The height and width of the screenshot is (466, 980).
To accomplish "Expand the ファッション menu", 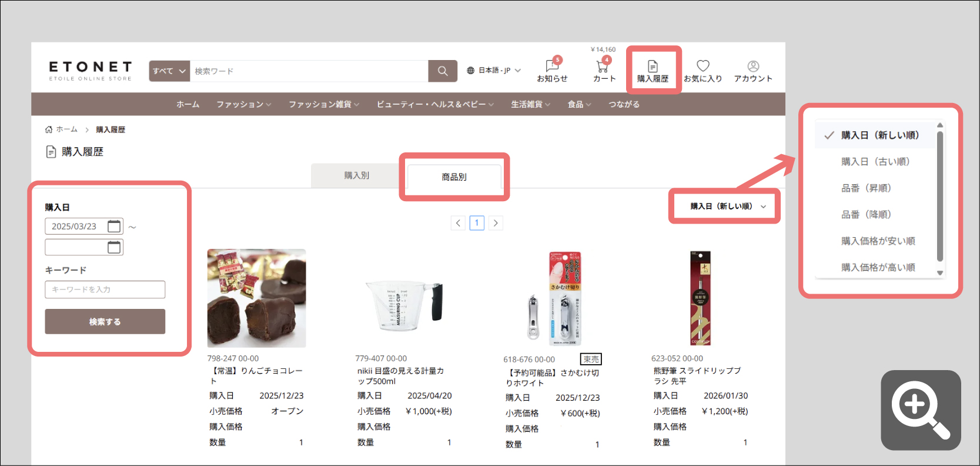I will 244,104.
